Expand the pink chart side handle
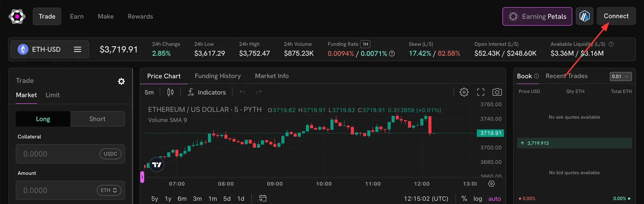Viewport: 644px width, 204px height. tap(142, 177)
